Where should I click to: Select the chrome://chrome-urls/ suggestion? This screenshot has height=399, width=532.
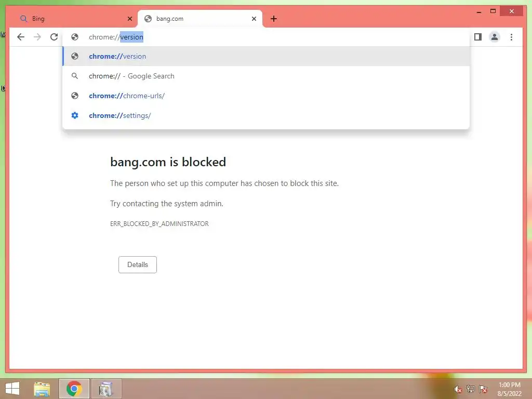click(266, 96)
